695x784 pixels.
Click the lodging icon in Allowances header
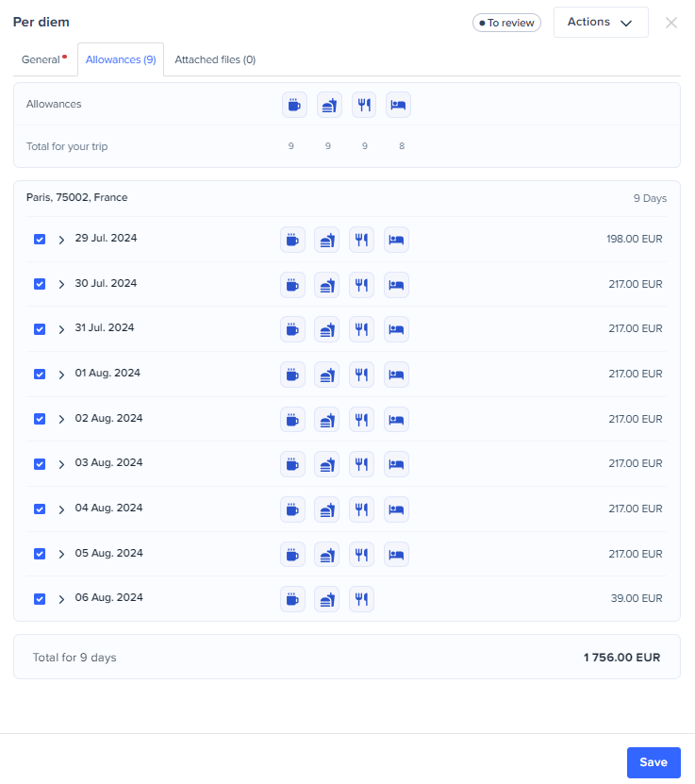(399, 105)
